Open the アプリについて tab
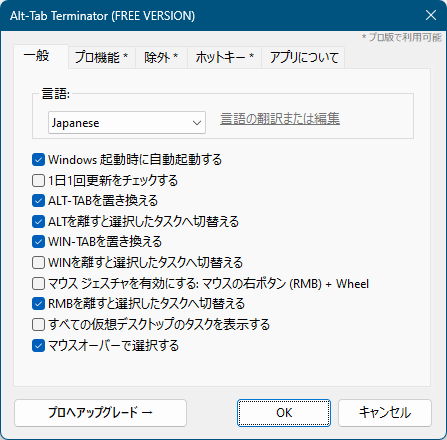Image resolution: width=447 pixels, height=440 pixels. [x=303, y=57]
